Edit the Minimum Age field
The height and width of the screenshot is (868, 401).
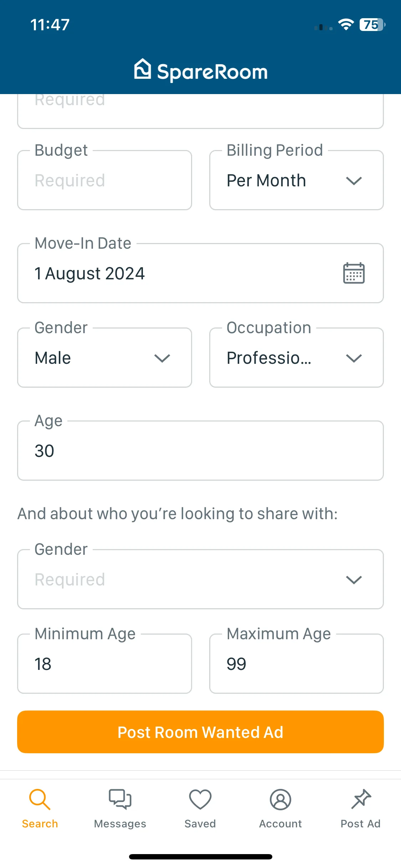(104, 664)
